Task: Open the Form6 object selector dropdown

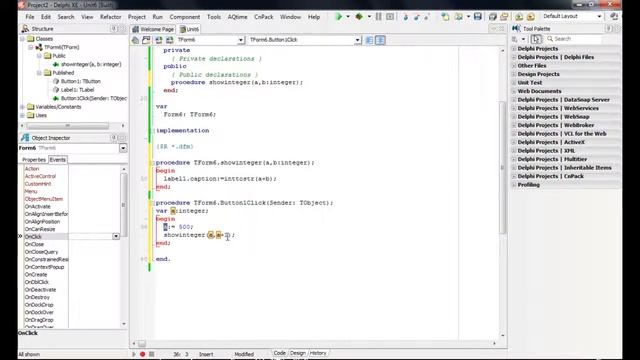Action: [x=123, y=148]
